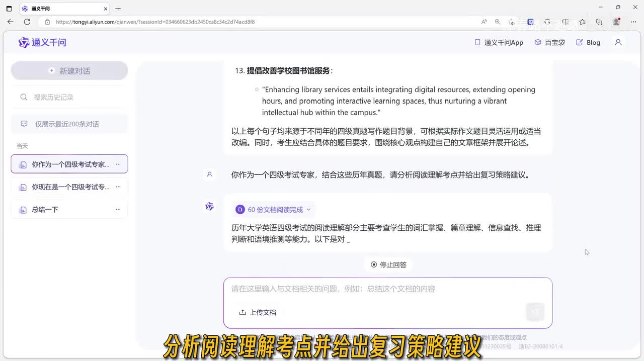Click the 上传文档 upload button
Image resolution: width=644 pixels, height=361 pixels.
point(258,312)
